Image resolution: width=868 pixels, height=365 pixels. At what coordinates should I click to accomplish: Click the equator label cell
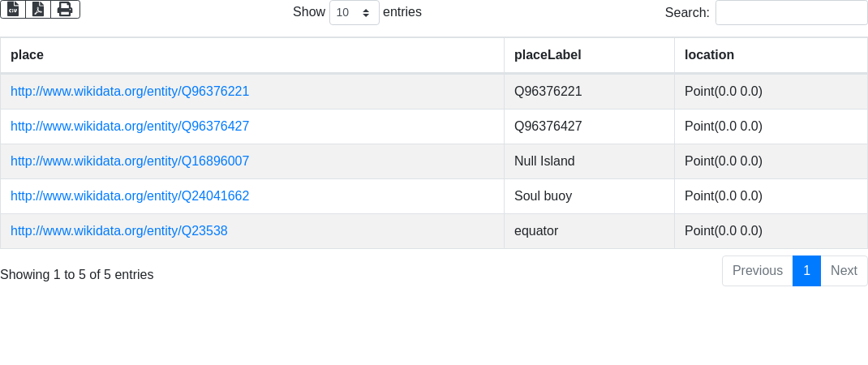pyautogui.click(x=536, y=231)
